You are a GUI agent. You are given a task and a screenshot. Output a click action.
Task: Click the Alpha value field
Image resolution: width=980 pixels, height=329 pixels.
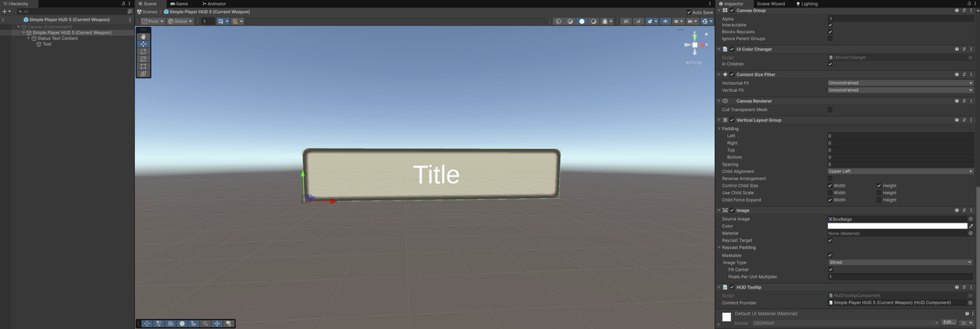(900, 18)
